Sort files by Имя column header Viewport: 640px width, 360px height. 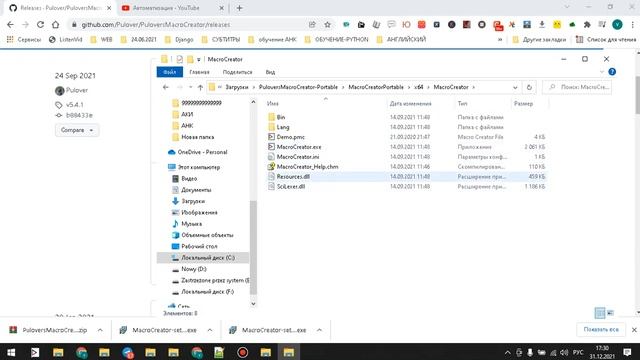coord(273,104)
